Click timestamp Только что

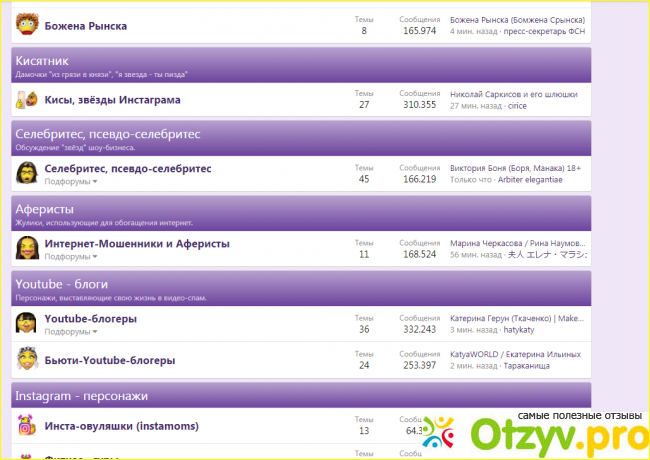coord(471,180)
